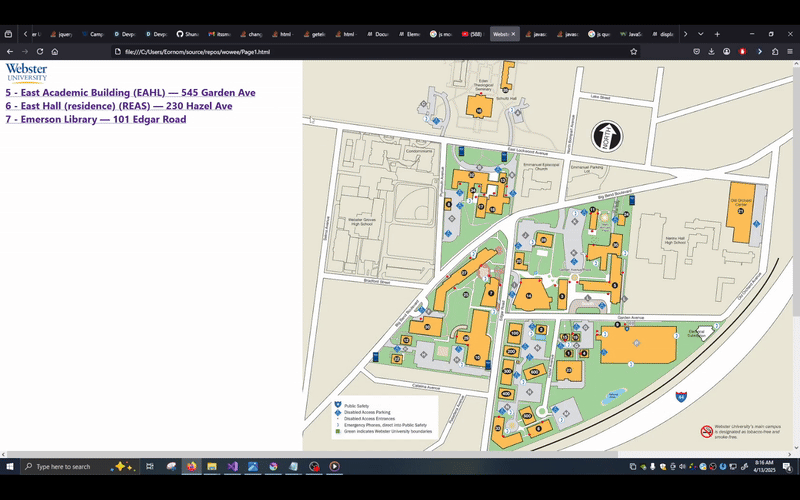800x500 pixels.
Task: Go back with the browser back arrow
Action: [10, 52]
